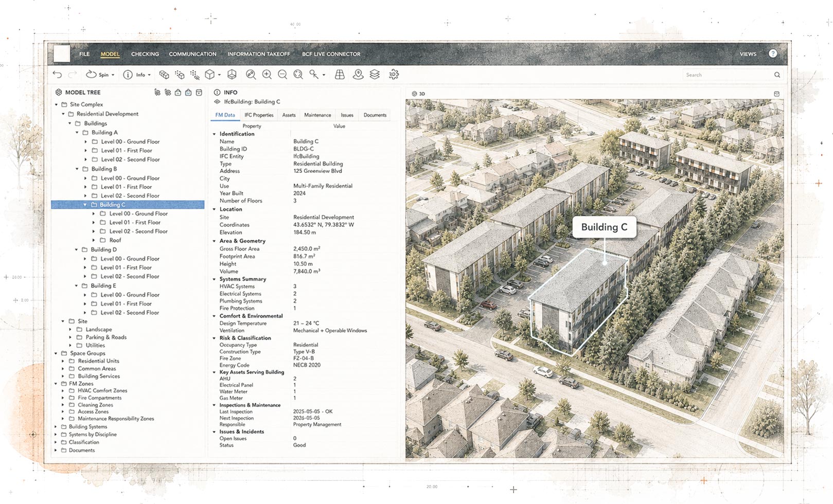Toggle the eye icon beside IfcBuilding: Building C
Screen dimensions: 833x504
[x=217, y=102]
